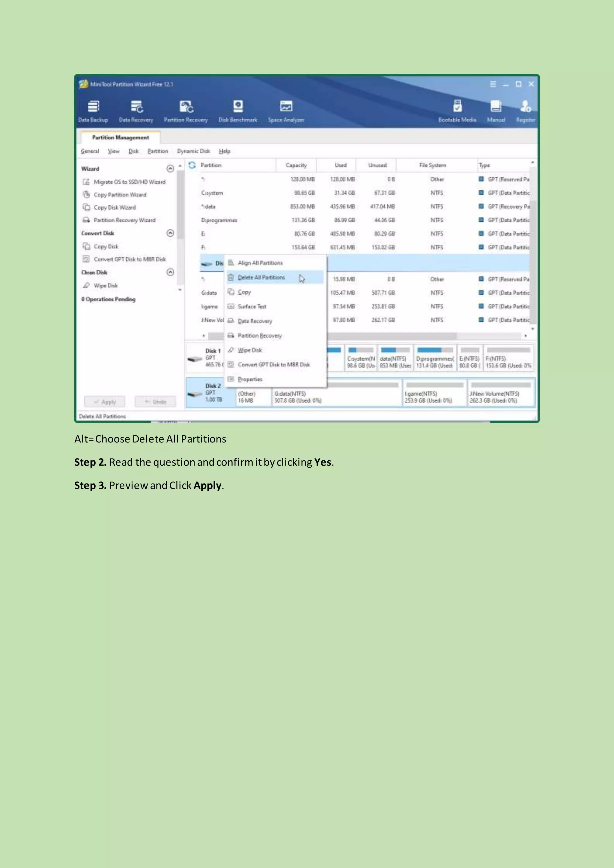Screen dimensions: 614x868
Task: Open Disk Benchmark tool
Action: point(238,111)
